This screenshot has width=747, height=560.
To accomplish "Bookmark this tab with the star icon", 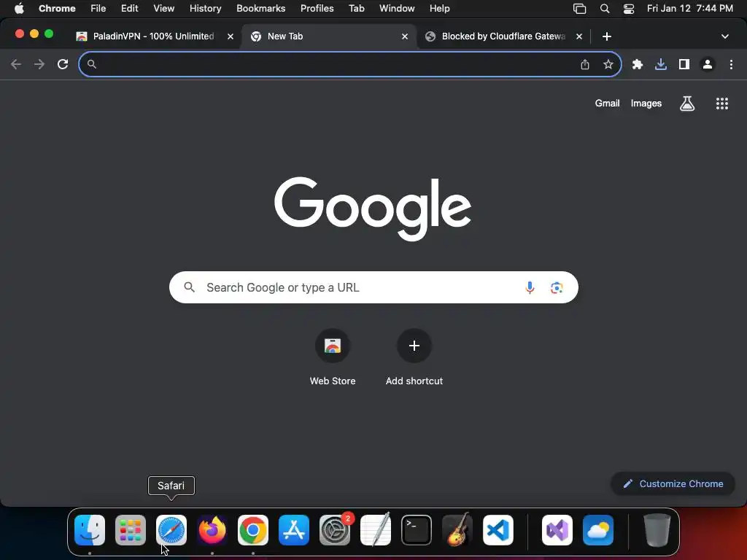I will coord(608,64).
